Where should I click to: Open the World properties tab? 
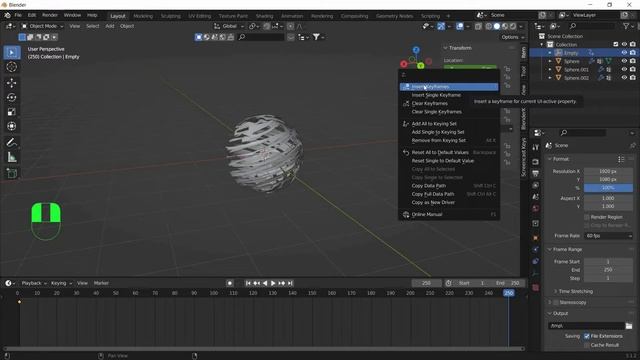tap(536, 209)
